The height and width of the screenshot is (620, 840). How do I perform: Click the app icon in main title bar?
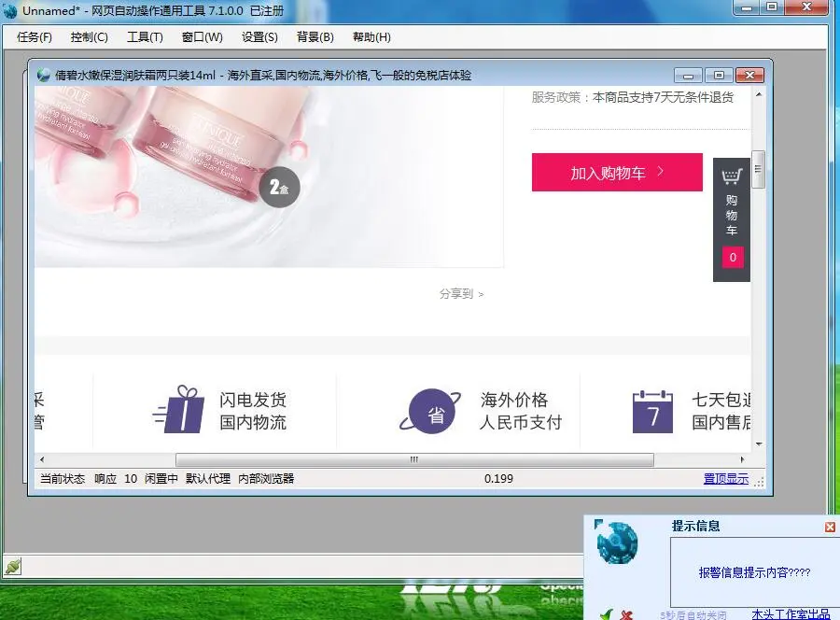(x=10, y=10)
